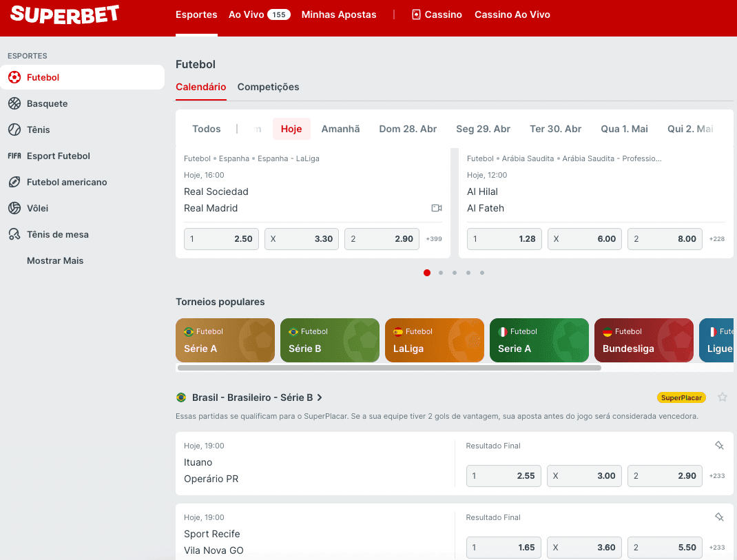
Task: Click the FIFA Esport Futebol icon
Action: click(14, 156)
